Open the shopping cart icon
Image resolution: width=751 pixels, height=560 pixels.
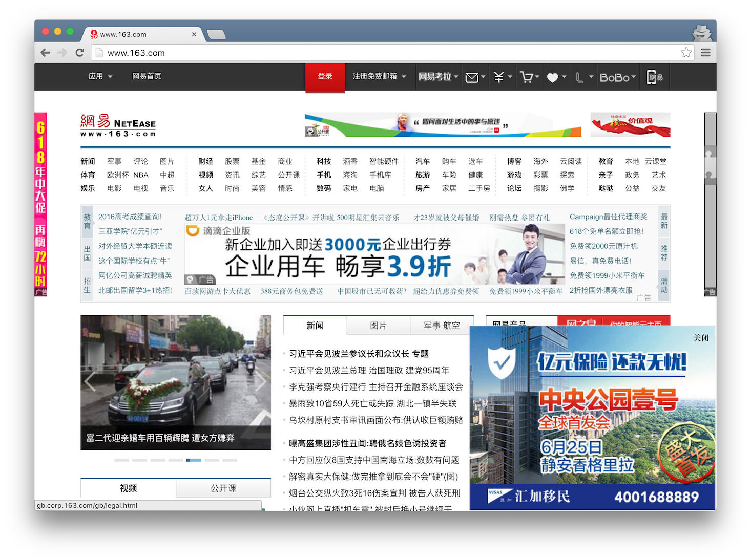point(527,77)
